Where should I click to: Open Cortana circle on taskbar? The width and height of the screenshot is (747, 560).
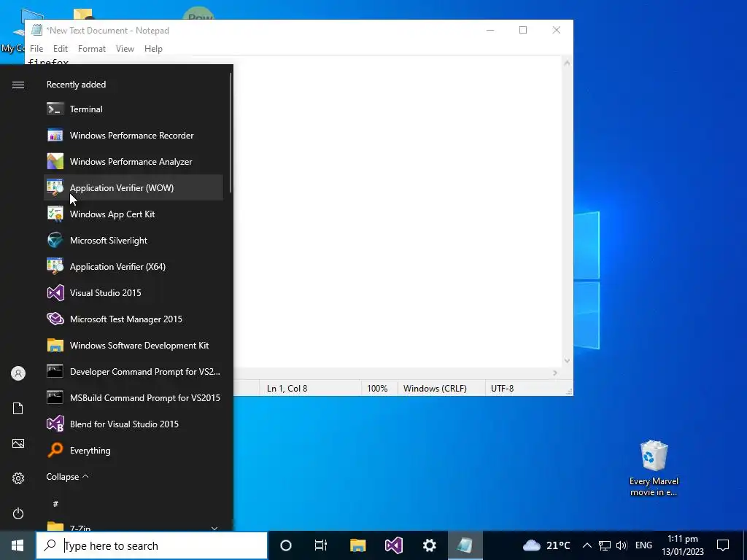286,545
